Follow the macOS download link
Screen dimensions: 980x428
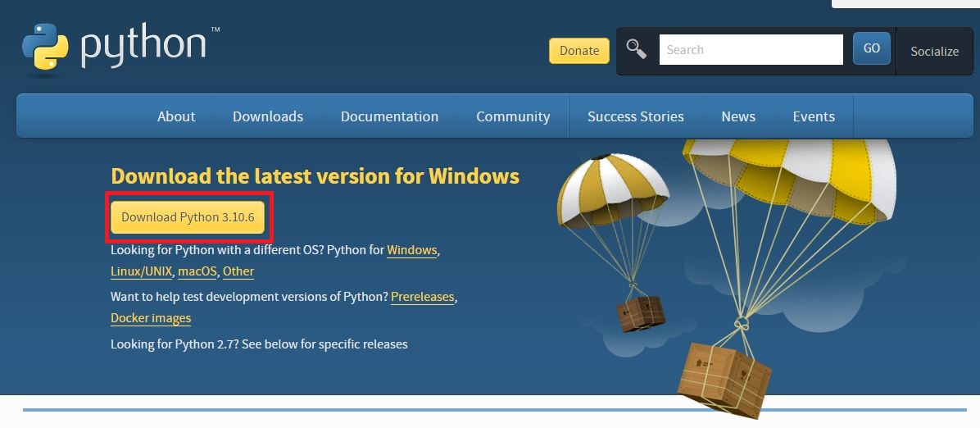[197, 271]
